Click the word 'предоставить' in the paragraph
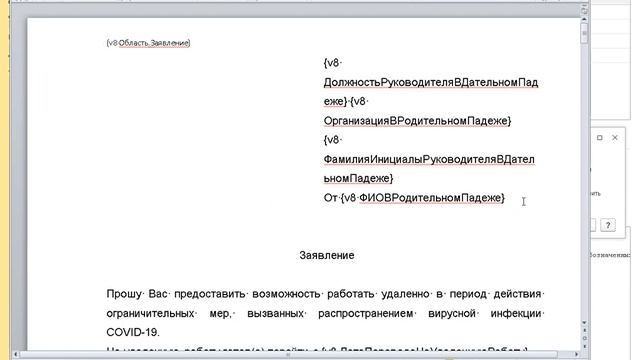The image size is (640, 360). pos(210,294)
